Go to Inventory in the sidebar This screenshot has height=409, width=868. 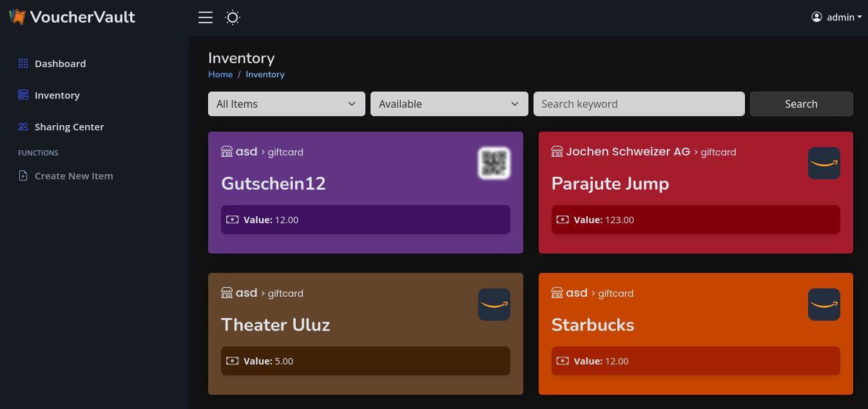(57, 95)
